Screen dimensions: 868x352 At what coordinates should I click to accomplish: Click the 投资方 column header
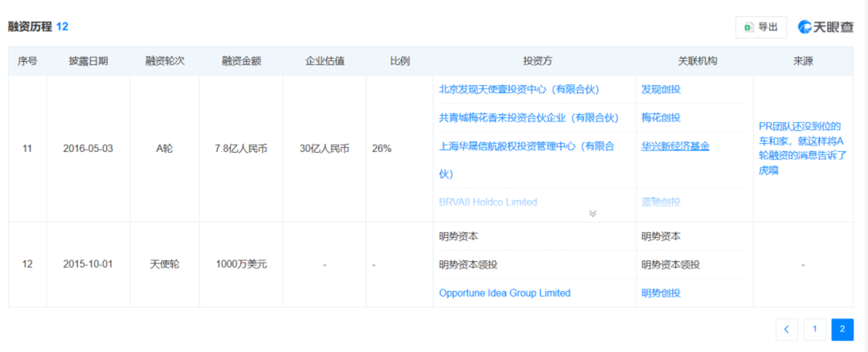pos(537,61)
